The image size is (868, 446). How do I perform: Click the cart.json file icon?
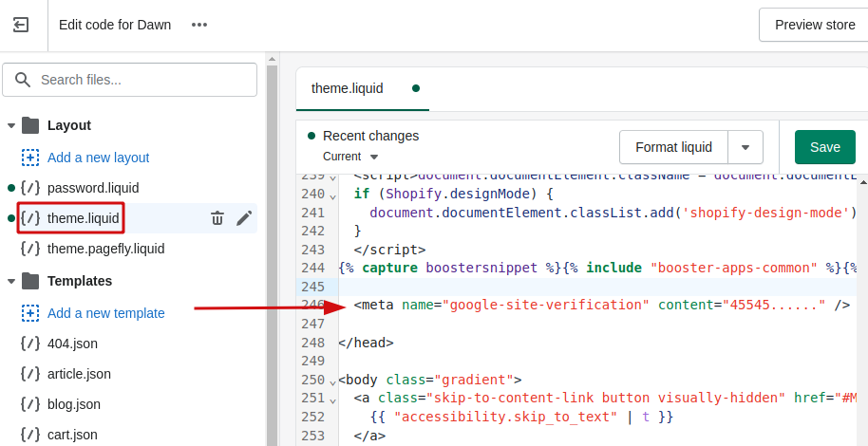[x=30, y=435]
